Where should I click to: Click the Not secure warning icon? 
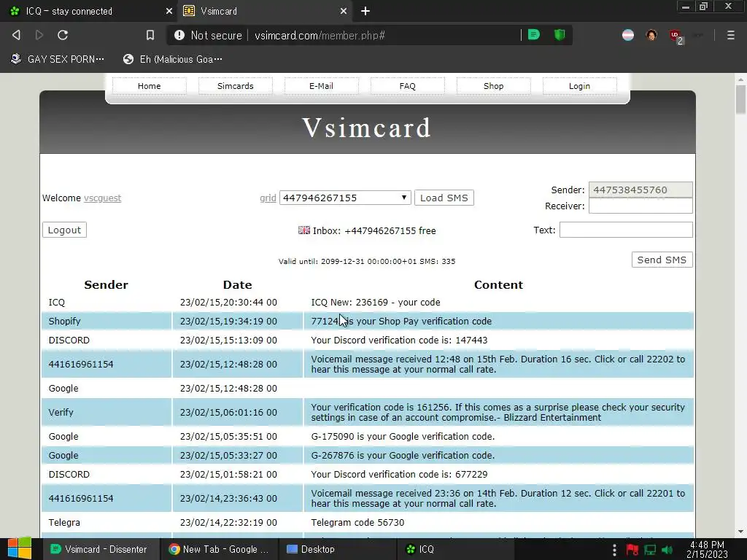(x=179, y=35)
